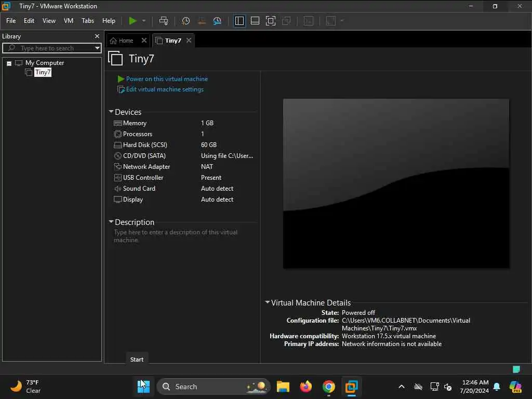The width and height of the screenshot is (532, 399).
Task: Click the Sound Card device entry
Action: pyautogui.click(x=139, y=188)
